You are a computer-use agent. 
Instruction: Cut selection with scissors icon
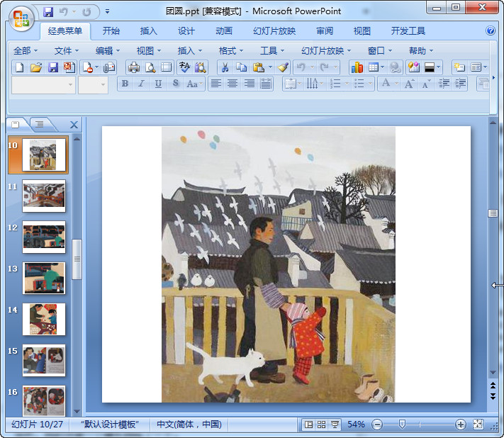coord(225,67)
